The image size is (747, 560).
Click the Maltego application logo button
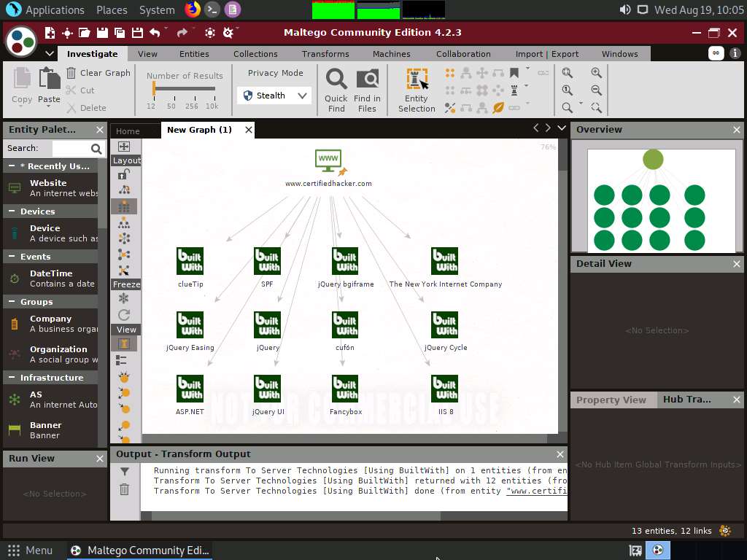tap(21, 41)
